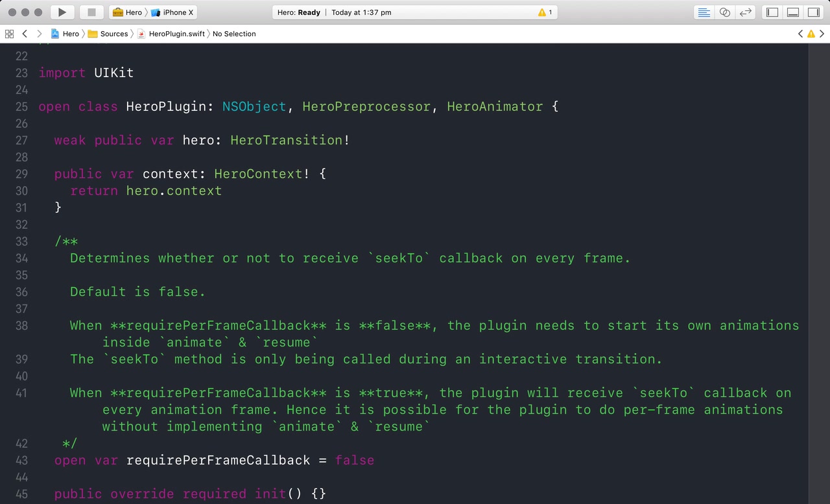Go back using the previous file arrow
The height and width of the screenshot is (504, 830).
(25, 34)
